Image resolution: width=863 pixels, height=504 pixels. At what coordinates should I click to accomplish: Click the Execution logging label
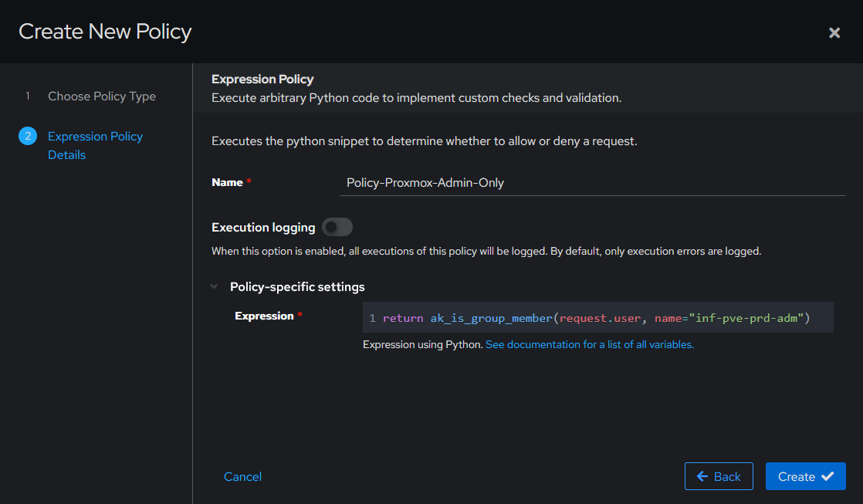pos(263,227)
